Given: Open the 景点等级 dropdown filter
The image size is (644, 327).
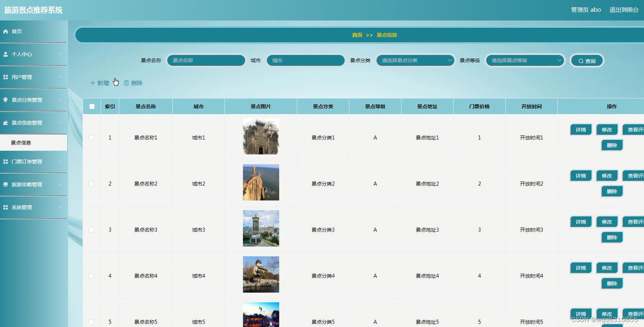Looking at the screenshot, I should point(525,60).
